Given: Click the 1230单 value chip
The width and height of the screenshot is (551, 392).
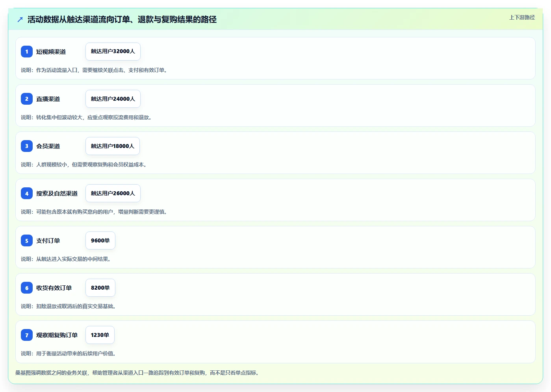Looking at the screenshot, I should coord(100,335).
